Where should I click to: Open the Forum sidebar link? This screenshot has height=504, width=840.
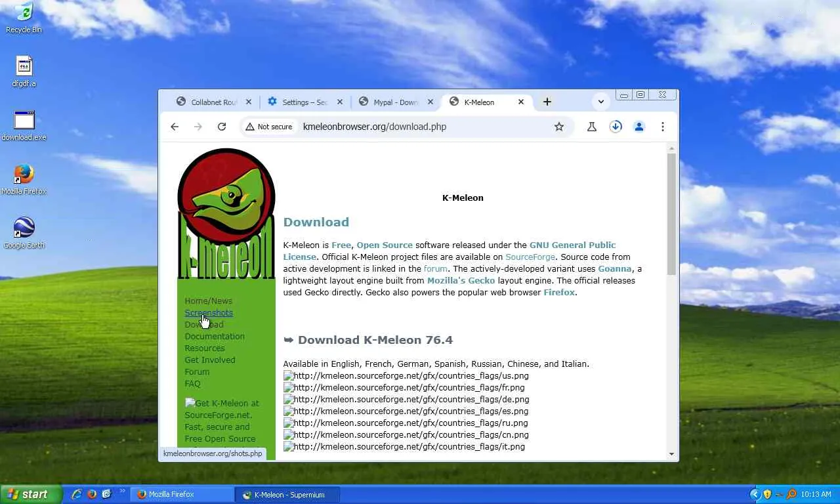(197, 371)
